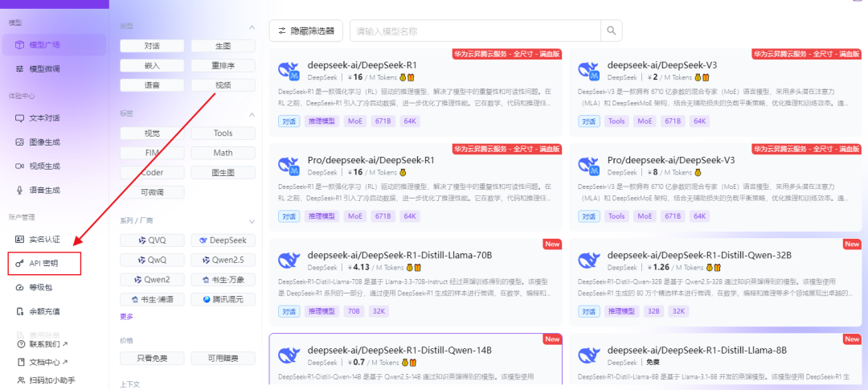Image resolution: width=868 pixels, height=390 pixels.
Task: Click the DeepSeek-R1-Distill-Qwen-32B whale logo
Action: point(589,261)
